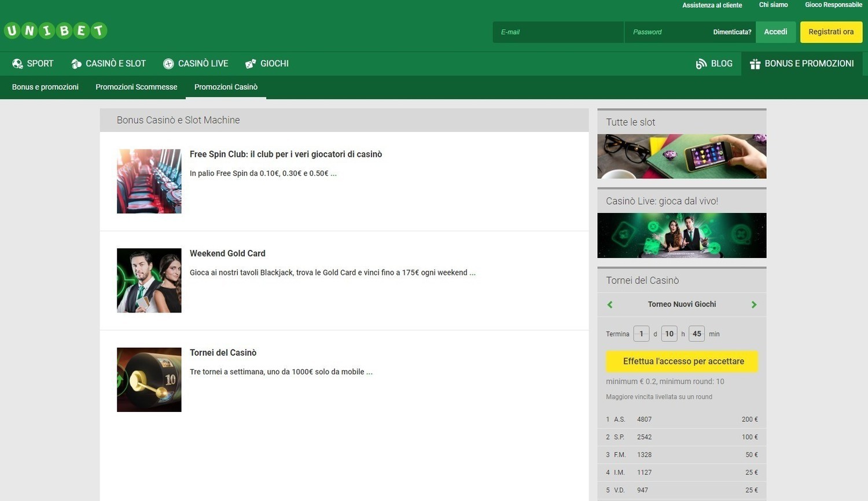Click the Blog feed icon
Image resolution: width=868 pixels, height=501 pixels.
click(x=701, y=64)
